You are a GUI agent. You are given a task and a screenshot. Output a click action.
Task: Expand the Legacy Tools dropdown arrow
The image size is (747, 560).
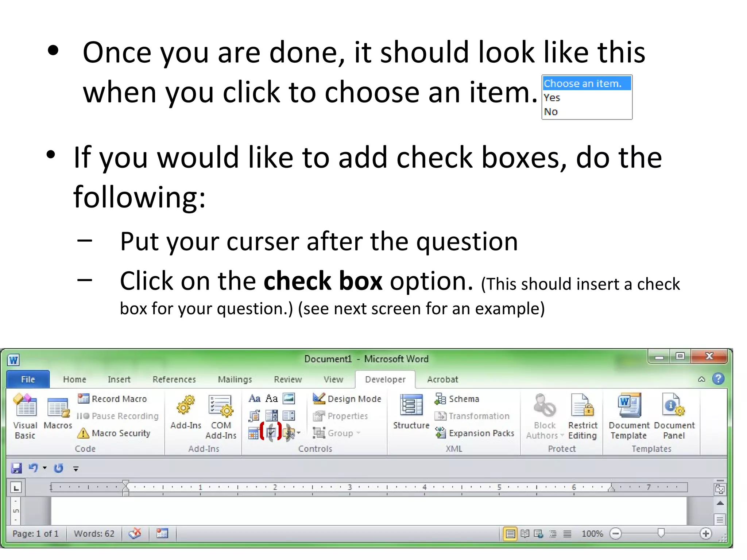coord(299,433)
